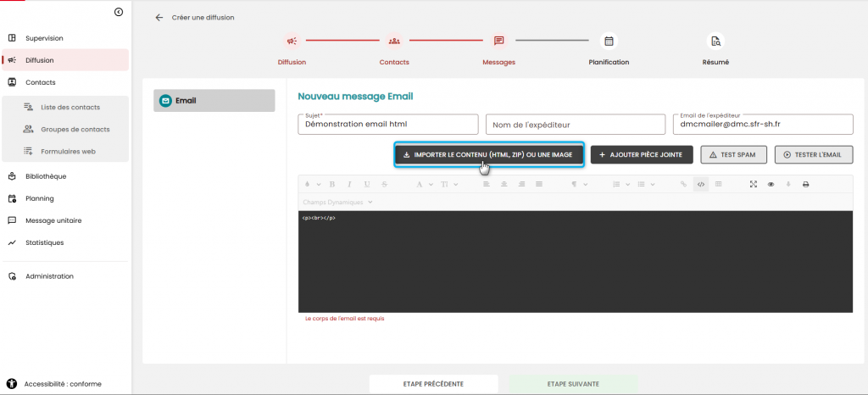Toggle italic formatting in editor toolbar
Screen dimensions: 868x395
[x=349, y=184]
